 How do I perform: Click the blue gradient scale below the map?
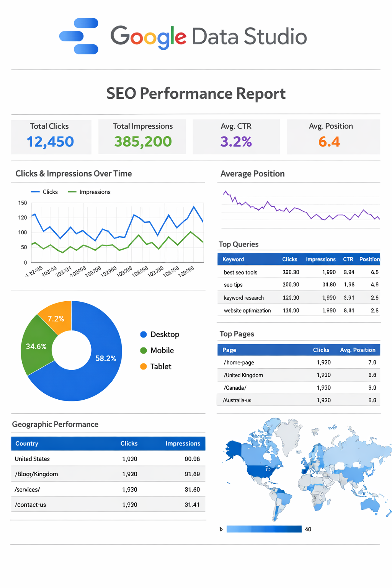tap(264, 529)
